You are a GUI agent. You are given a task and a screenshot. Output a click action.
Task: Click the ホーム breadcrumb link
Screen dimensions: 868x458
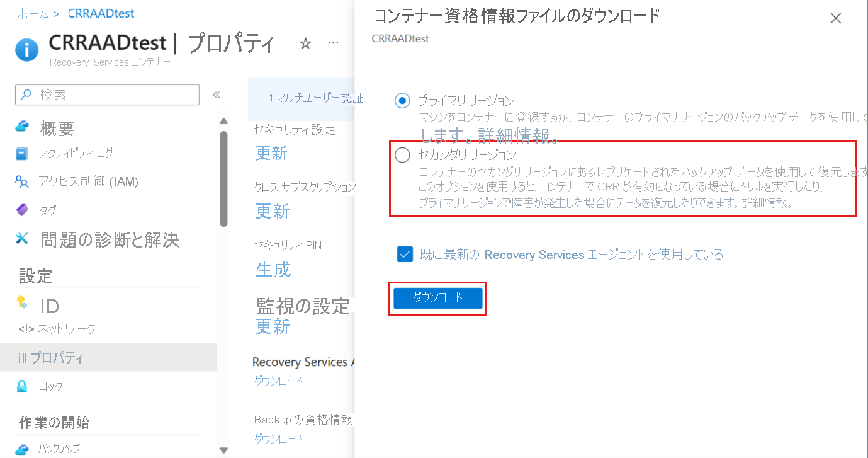[33, 13]
